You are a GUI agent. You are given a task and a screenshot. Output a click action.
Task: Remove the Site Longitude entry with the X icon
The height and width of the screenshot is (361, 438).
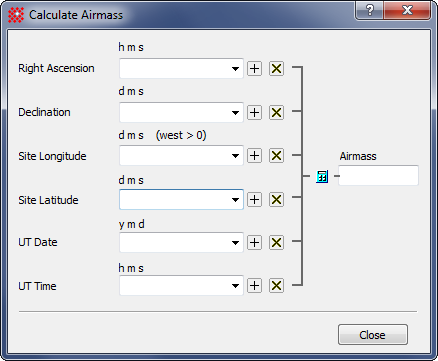click(276, 156)
